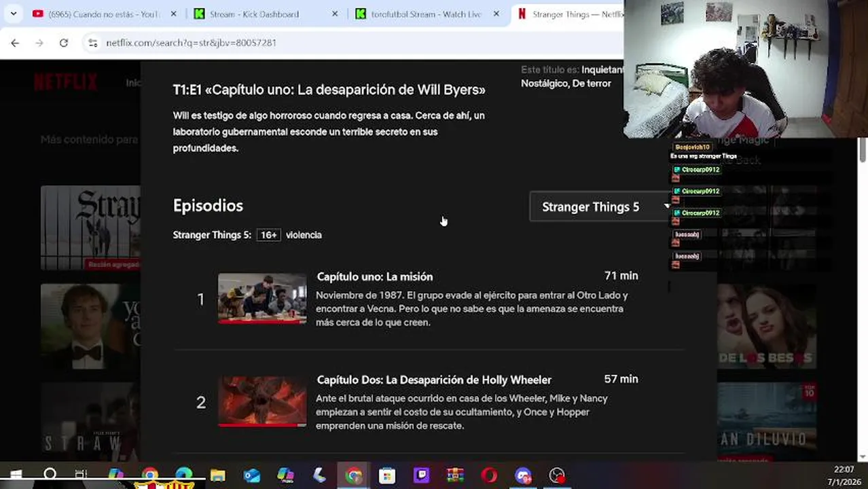Select 'Capítulo Dos: La Desaparición de Holly Wheeler' title

434,380
